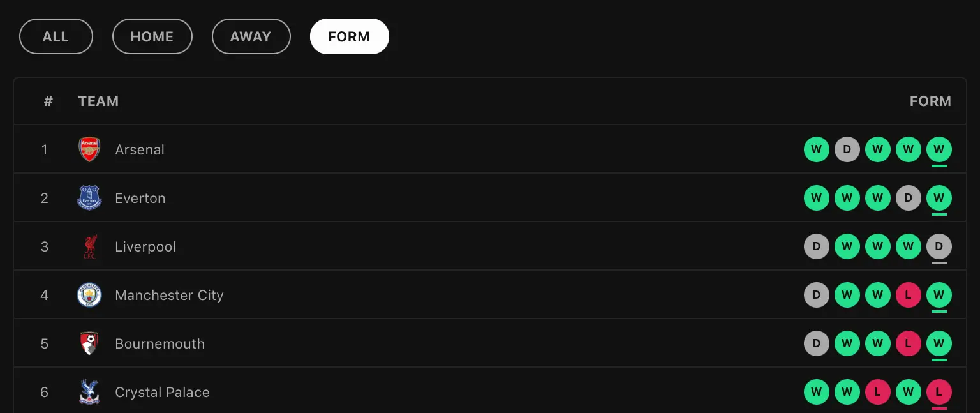This screenshot has width=980, height=413.
Task: Click the TEAM column header
Action: 98,101
